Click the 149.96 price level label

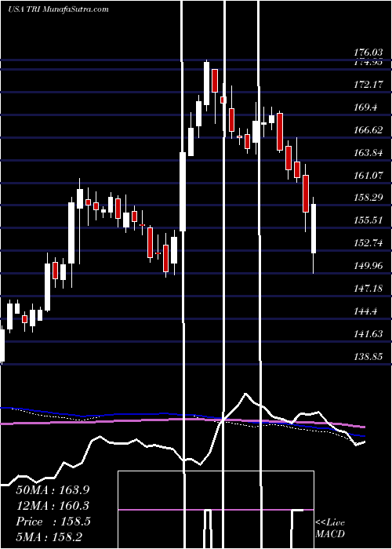point(368,266)
